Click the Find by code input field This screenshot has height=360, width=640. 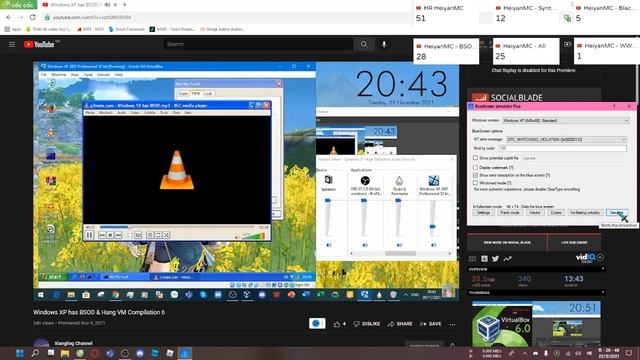pyautogui.click(x=562, y=148)
